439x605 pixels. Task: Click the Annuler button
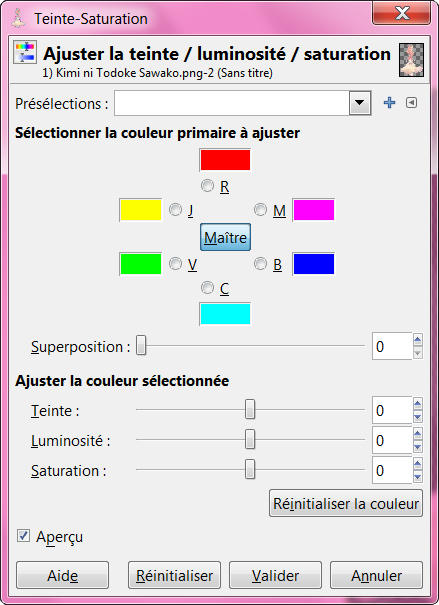[377, 575]
